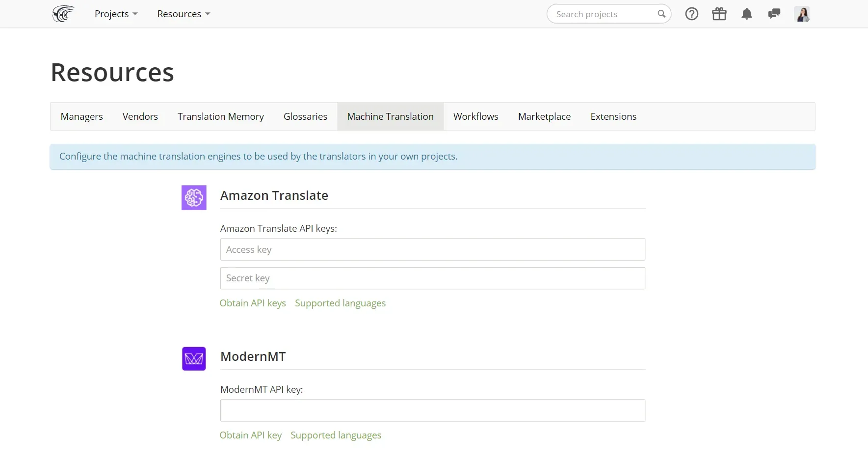Open ModernMT Supported languages link
Viewport: 868px width, 463px height.
(x=336, y=436)
